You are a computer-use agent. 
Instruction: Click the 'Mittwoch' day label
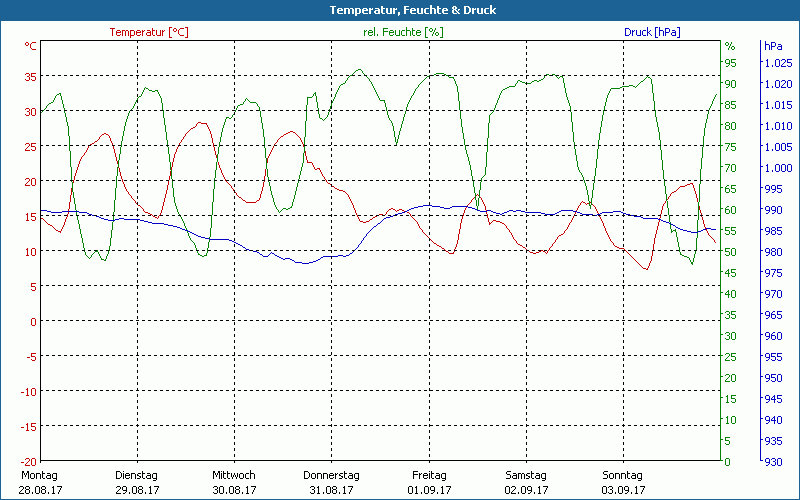pos(234,475)
